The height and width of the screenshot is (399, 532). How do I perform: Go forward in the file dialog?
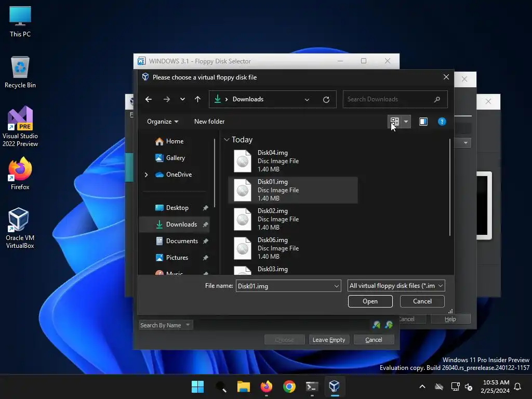click(166, 99)
